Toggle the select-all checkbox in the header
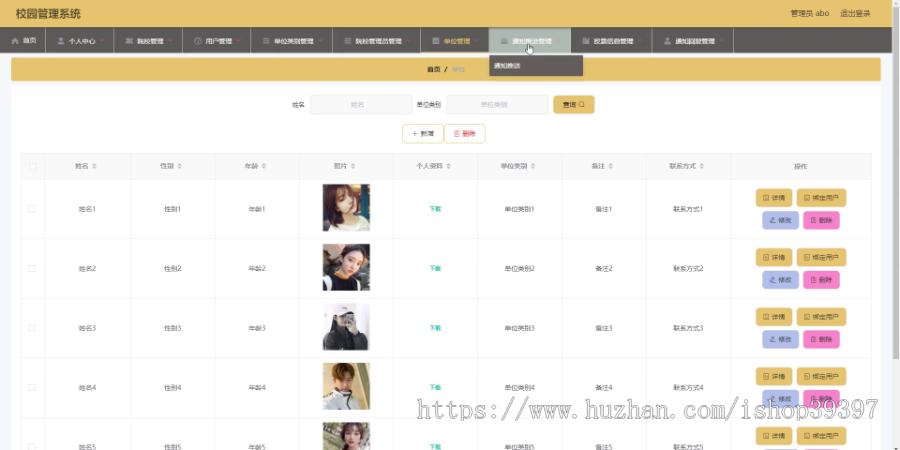 click(x=33, y=166)
